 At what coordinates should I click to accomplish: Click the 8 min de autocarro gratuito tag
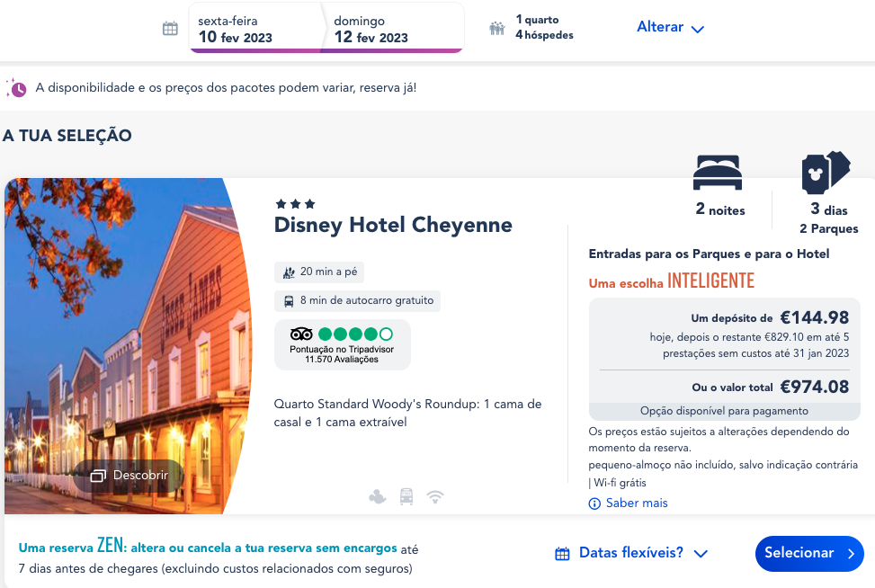tap(357, 300)
